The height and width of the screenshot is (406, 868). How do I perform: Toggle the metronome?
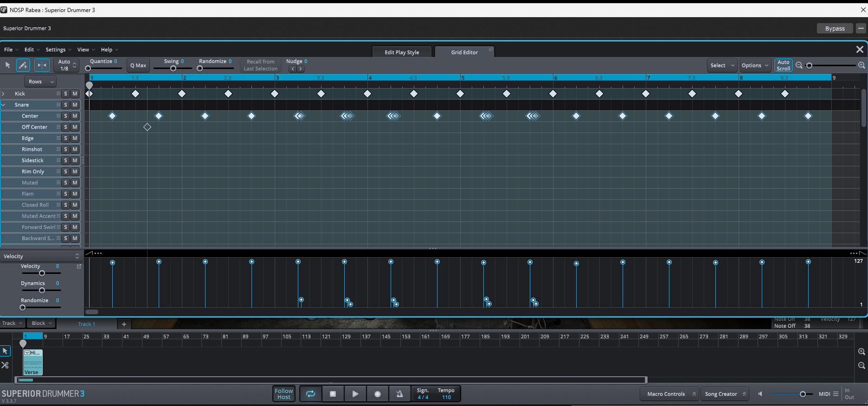[x=399, y=394]
